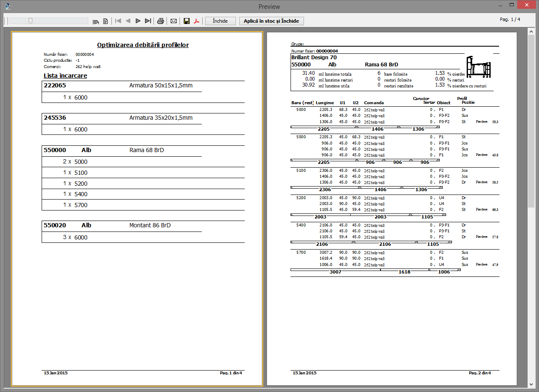This screenshot has height=392, width=539.
Task: Click 'Rama 68 BrD' on page 1
Action: [147, 150]
